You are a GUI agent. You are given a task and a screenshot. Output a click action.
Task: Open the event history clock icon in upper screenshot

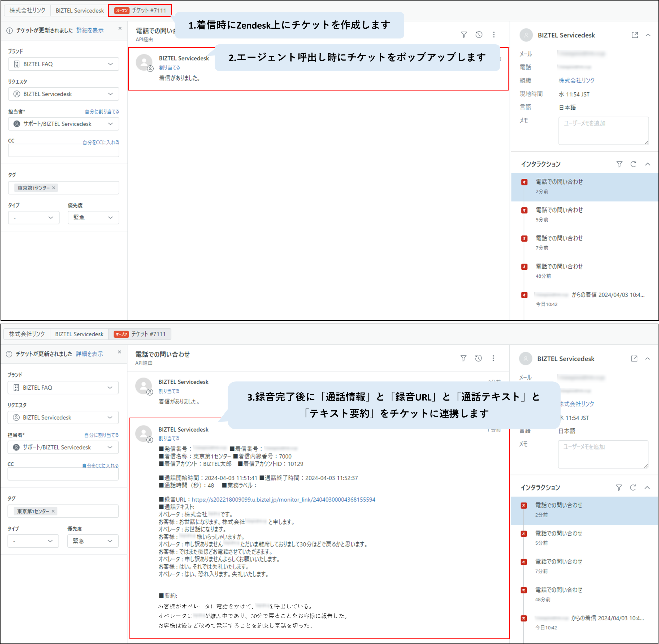[479, 35]
